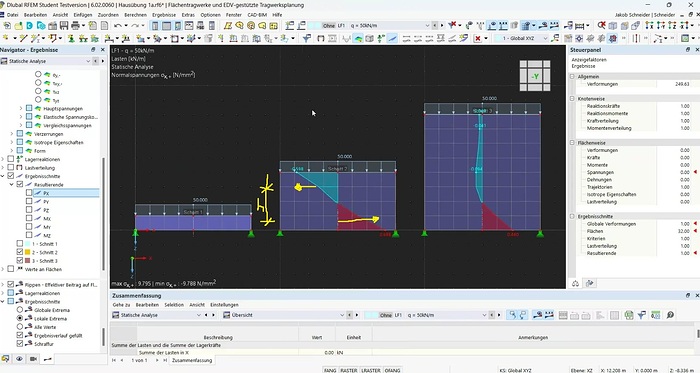This screenshot has width=700, height=373.
Task: Toggle RASTER in the status bar
Action: (x=349, y=370)
